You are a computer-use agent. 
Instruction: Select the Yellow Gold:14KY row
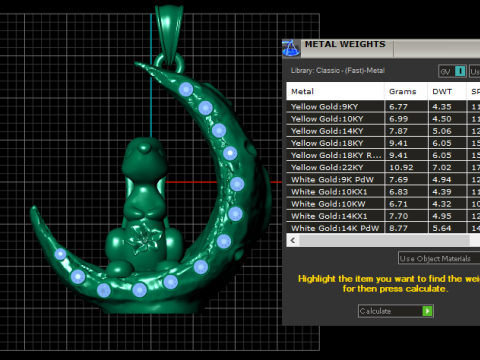[383, 131]
